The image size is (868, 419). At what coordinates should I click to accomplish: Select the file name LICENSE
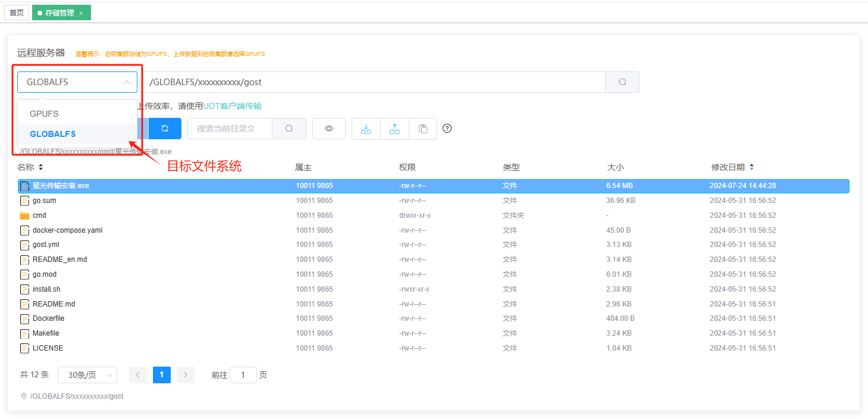click(48, 348)
